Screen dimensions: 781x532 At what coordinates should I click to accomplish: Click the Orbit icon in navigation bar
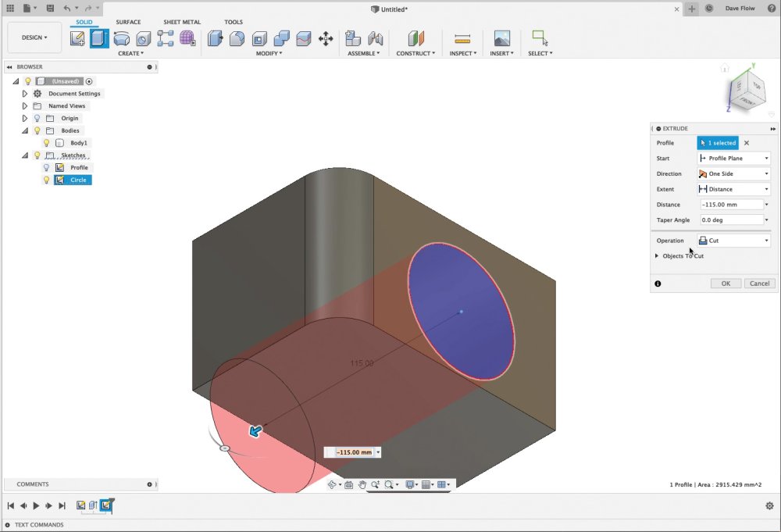click(332, 484)
